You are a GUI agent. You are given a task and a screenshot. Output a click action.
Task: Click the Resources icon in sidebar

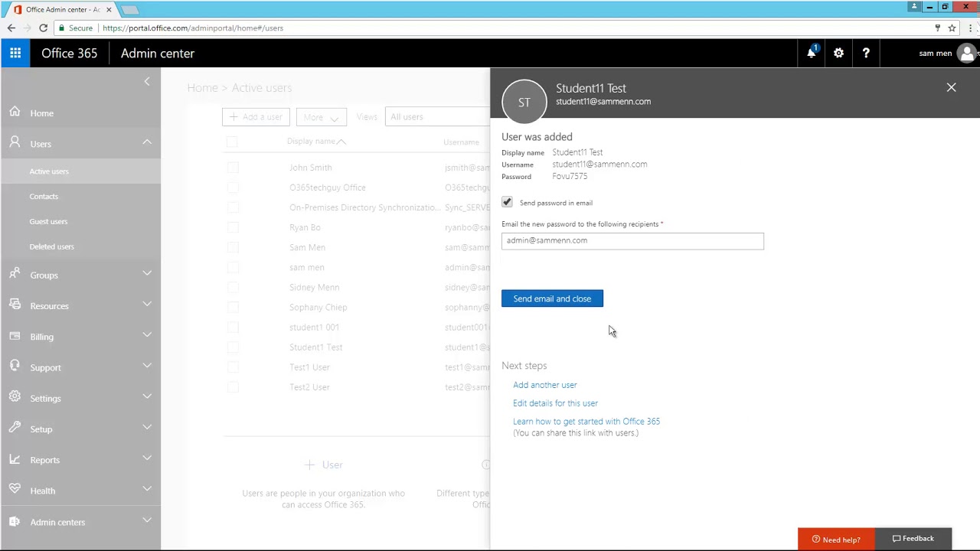(15, 305)
